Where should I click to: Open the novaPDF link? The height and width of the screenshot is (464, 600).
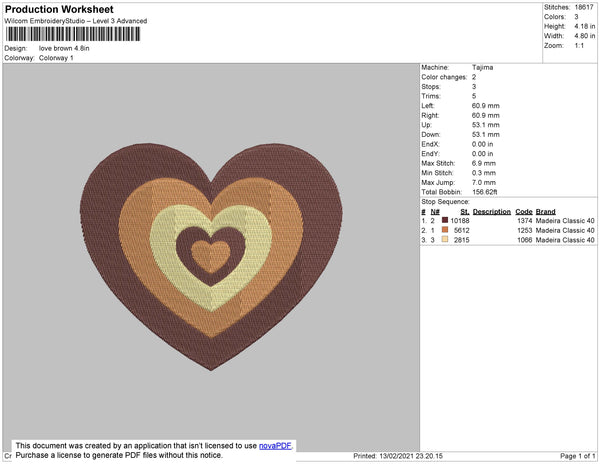pos(275,446)
